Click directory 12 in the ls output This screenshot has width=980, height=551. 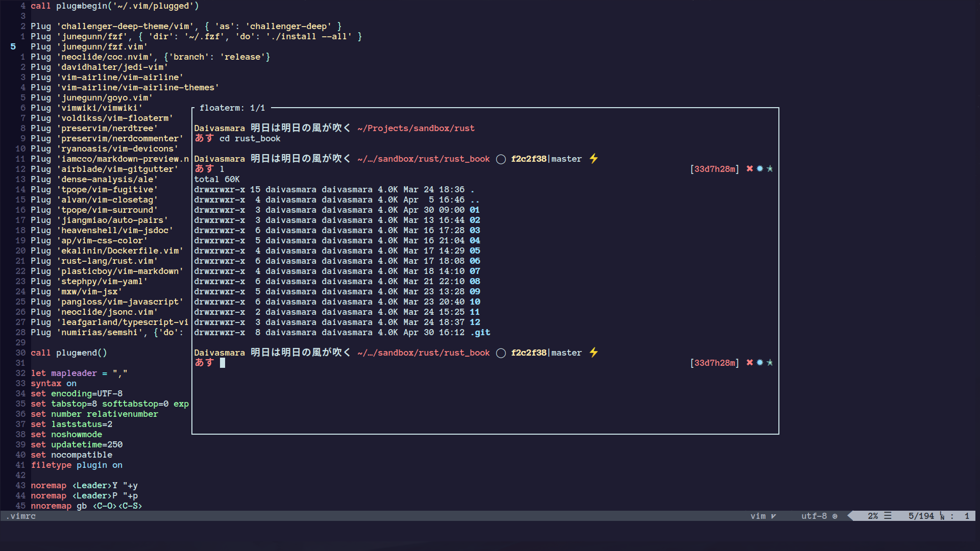click(475, 322)
